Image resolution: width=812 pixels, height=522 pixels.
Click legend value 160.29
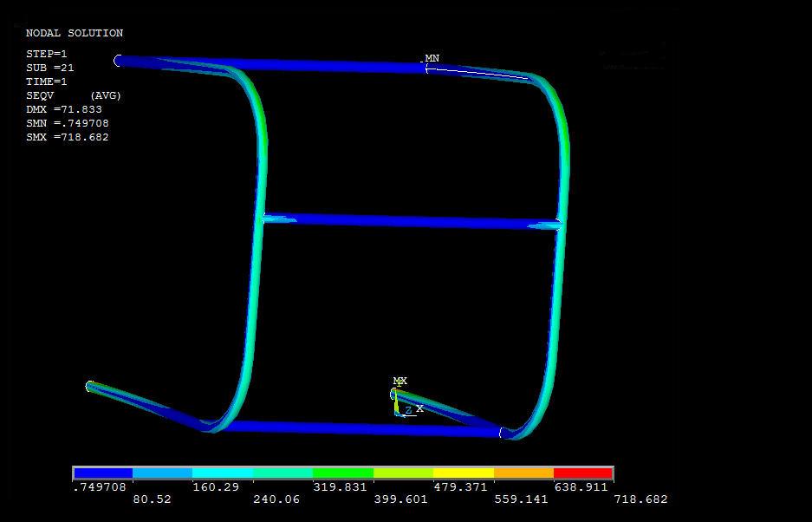coord(214,487)
